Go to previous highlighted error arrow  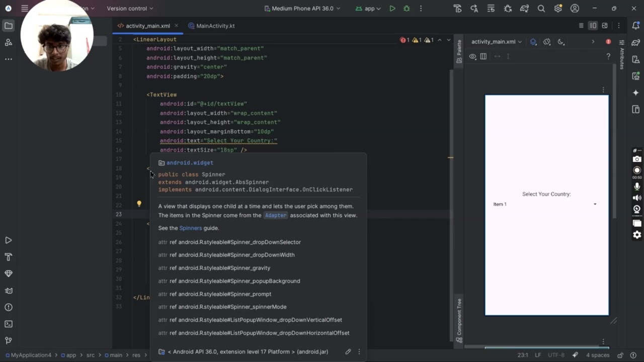440,40
